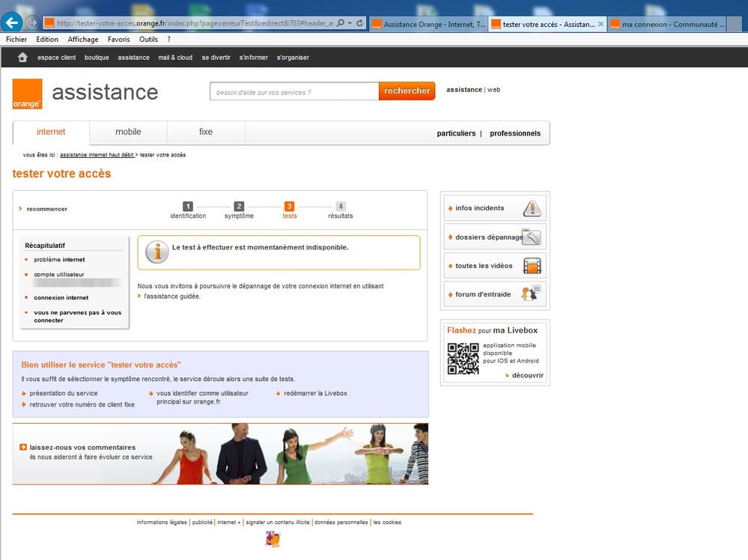Click the home icon in Orange navbar
Screen dimensions: 748x560
22,57
